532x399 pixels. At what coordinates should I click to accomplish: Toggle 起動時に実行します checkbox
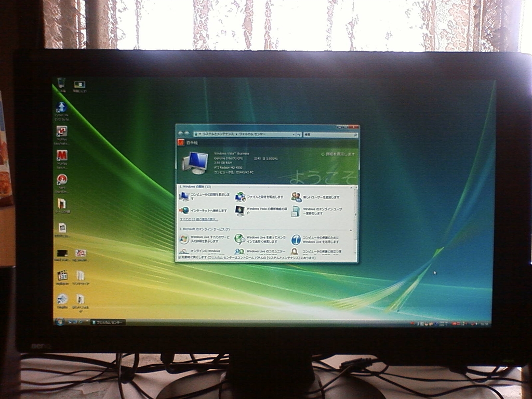click(x=179, y=258)
